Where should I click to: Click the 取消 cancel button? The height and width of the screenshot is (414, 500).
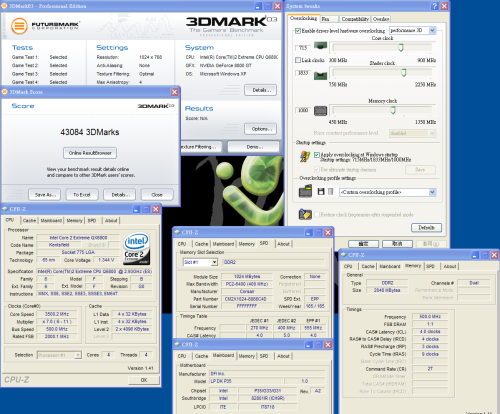(x=397, y=244)
